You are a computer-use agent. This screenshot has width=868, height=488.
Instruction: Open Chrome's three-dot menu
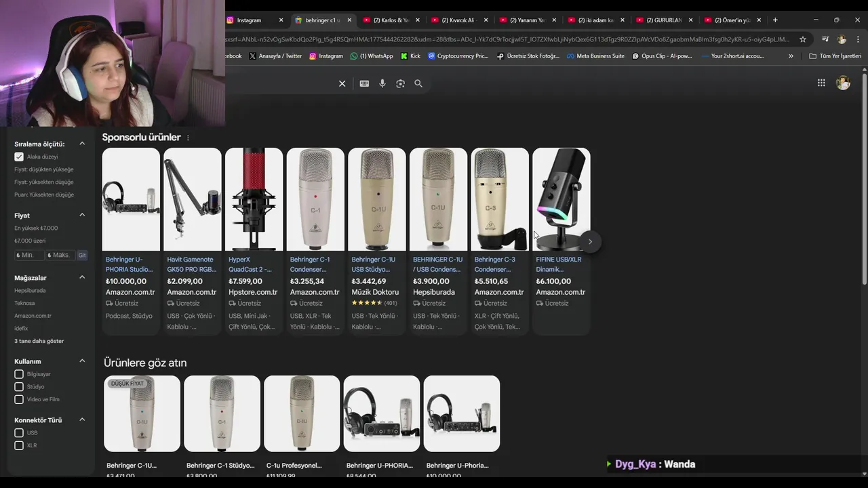(858, 39)
